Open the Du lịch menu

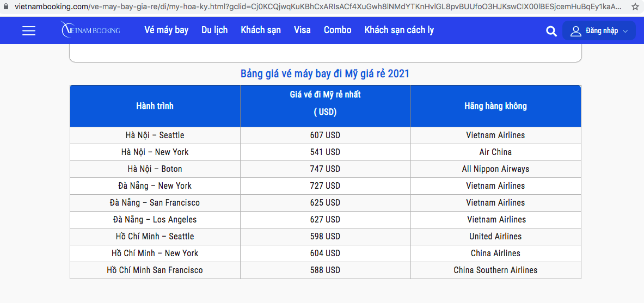point(214,30)
